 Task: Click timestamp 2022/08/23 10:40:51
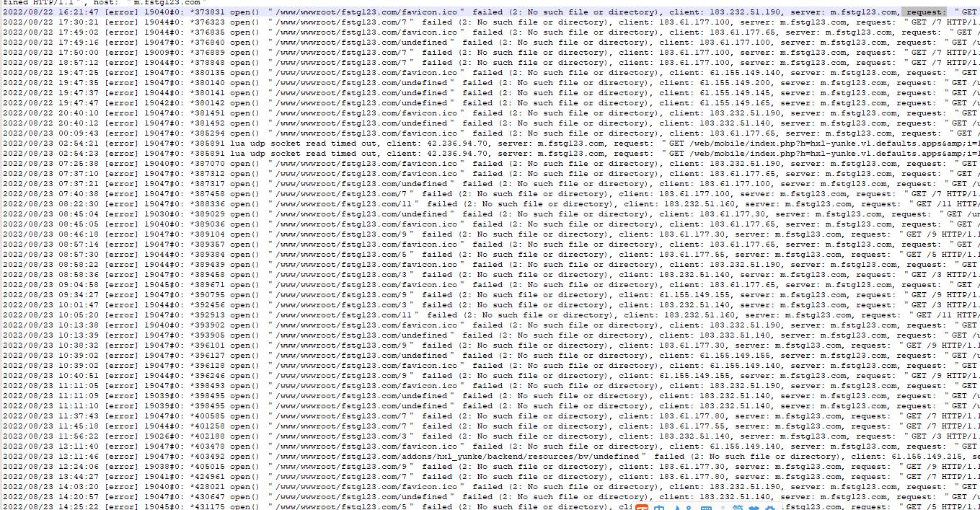(50, 376)
